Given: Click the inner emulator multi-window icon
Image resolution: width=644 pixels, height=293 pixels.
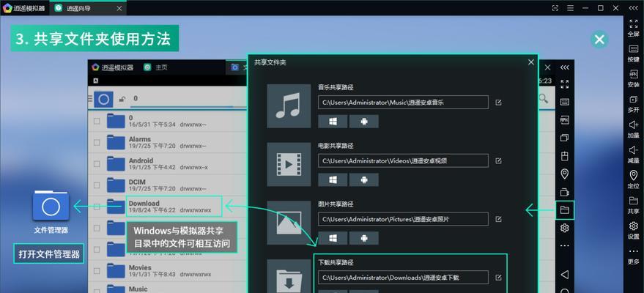Looking at the screenshot, I should tap(565, 138).
